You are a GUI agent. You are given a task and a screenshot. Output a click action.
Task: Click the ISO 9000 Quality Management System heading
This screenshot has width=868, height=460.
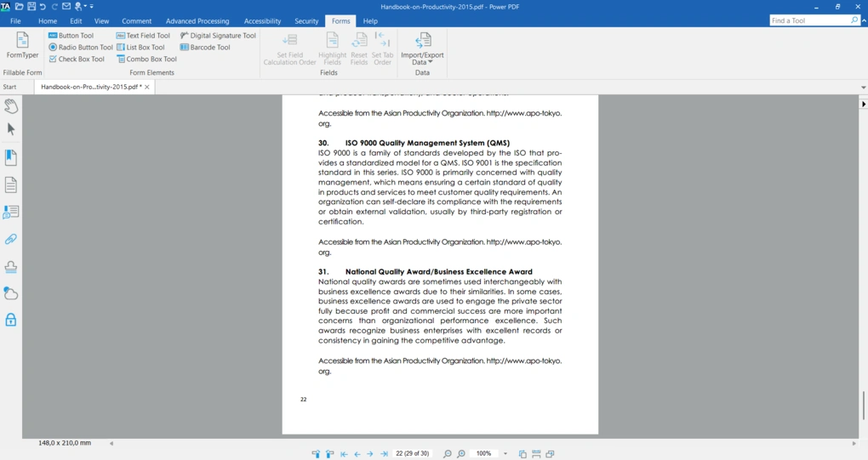(427, 143)
